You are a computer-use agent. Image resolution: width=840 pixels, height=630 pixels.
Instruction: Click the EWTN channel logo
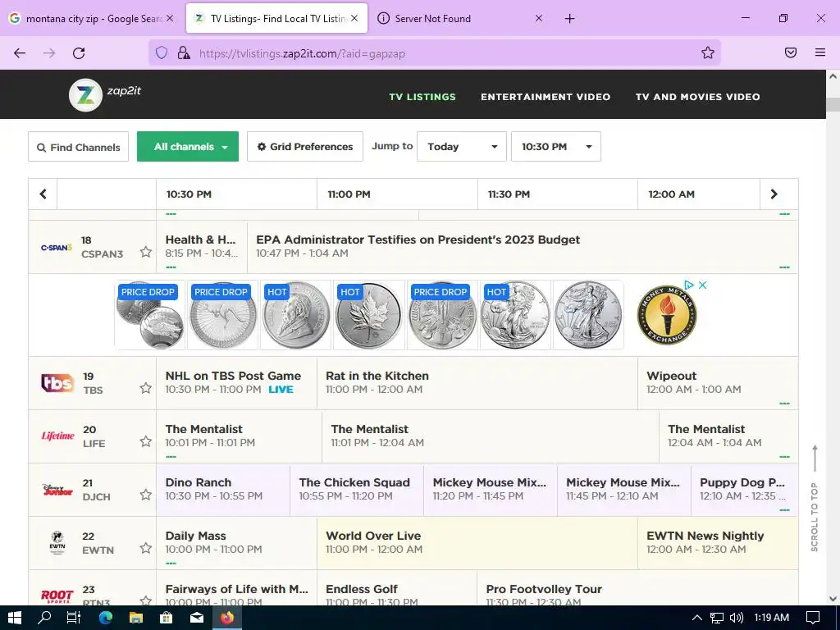(x=57, y=543)
